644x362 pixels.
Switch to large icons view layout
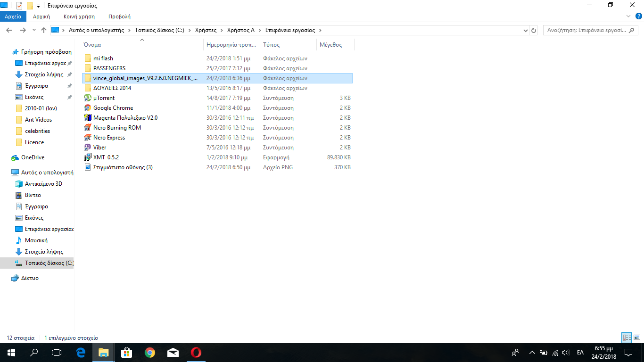point(636,337)
